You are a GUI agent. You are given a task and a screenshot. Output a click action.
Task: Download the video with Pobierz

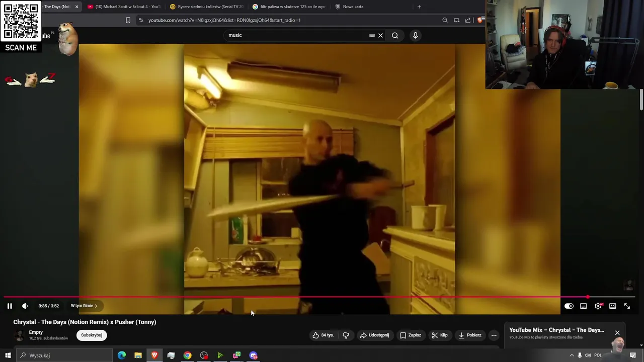470,335
